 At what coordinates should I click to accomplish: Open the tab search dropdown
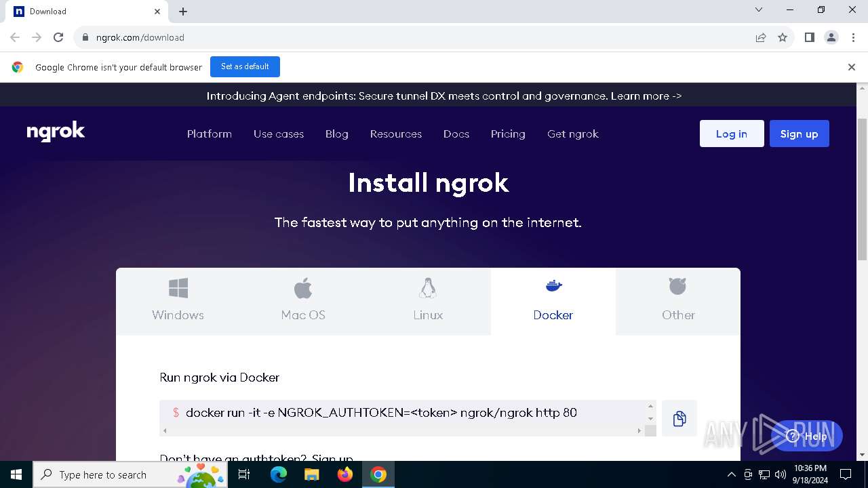pos(759,9)
